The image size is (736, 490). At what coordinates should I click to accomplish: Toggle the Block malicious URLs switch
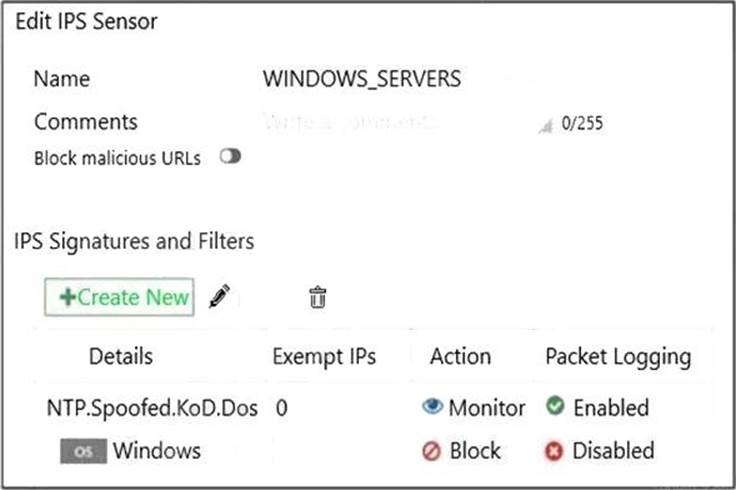point(231,157)
